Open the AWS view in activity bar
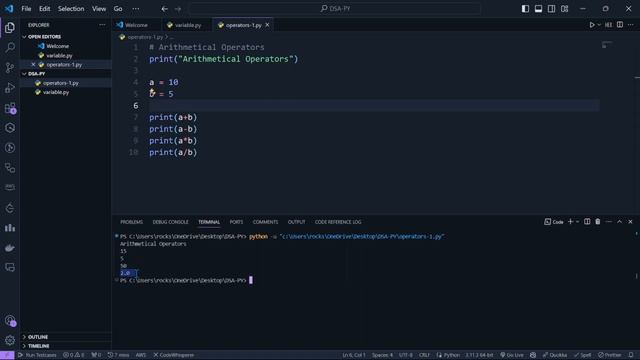This screenshot has height=360, width=640. [x=10, y=187]
